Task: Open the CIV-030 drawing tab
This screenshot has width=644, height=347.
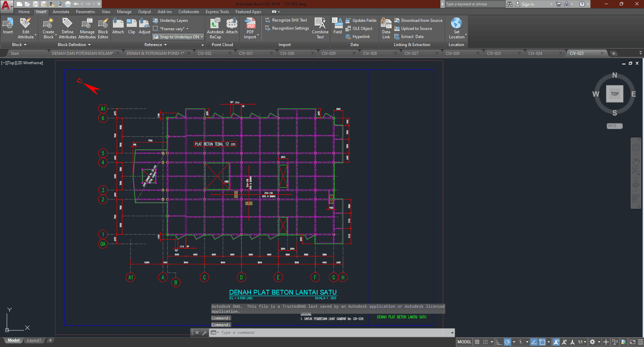Action: pos(287,53)
